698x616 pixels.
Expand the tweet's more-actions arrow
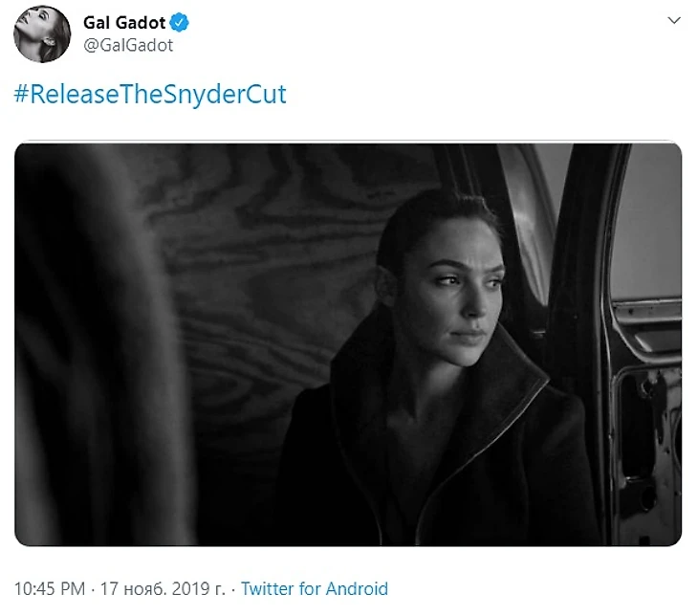[675, 21]
